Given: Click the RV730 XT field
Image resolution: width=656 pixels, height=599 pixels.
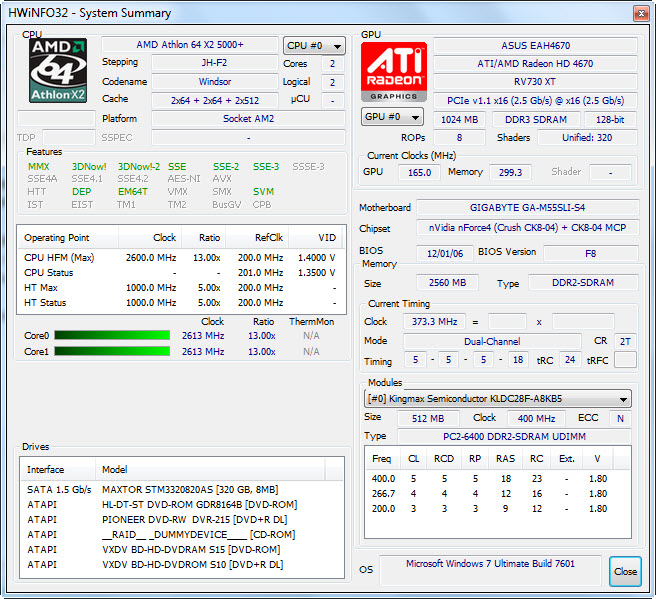Looking at the screenshot, I should point(536,82).
